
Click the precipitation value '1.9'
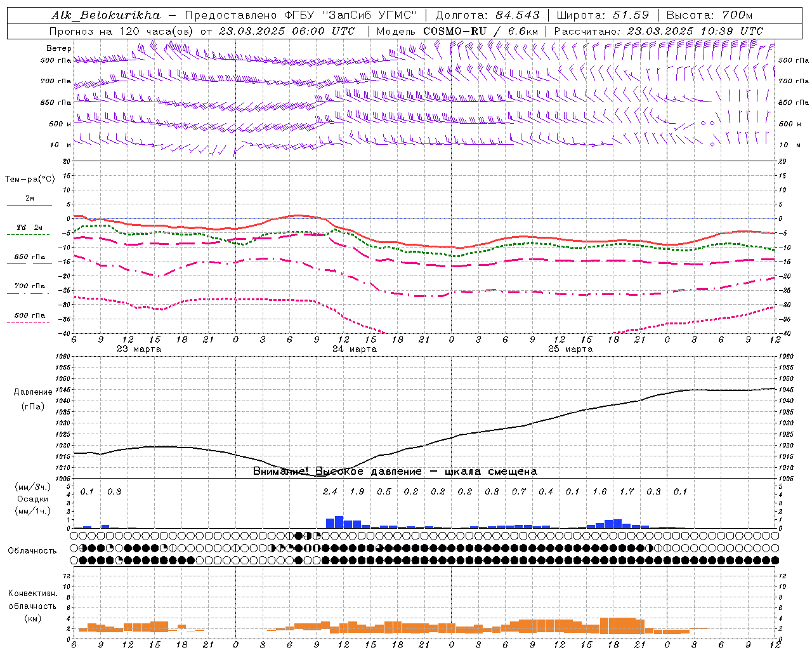[x=357, y=491]
